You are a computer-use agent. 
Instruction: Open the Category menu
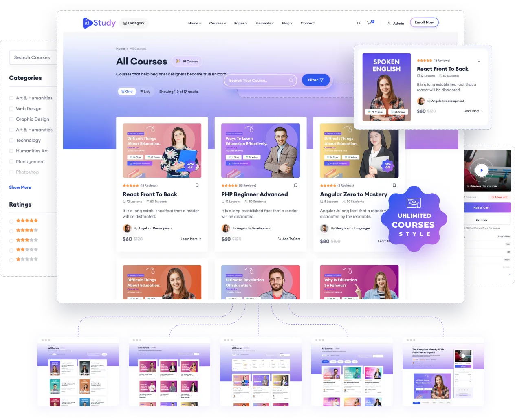pos(134,23)
